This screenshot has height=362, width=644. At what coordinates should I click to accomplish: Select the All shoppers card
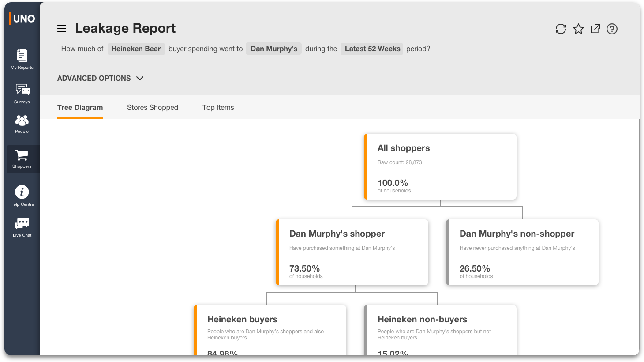440,166
